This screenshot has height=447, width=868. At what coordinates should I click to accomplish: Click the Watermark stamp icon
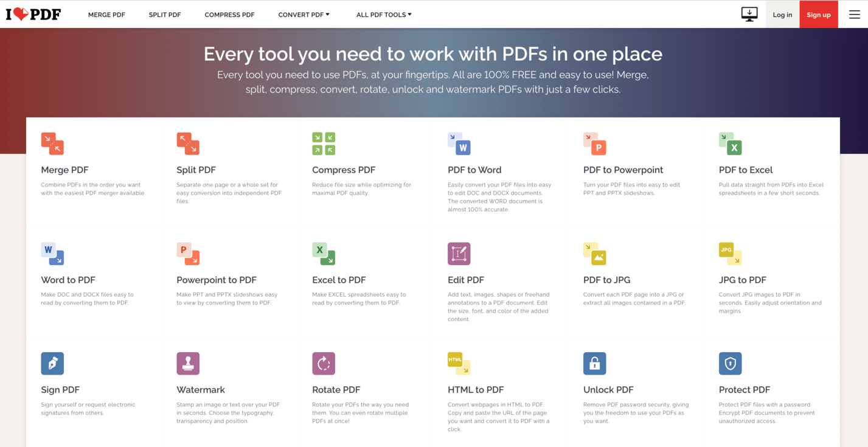tap(188, 364)
